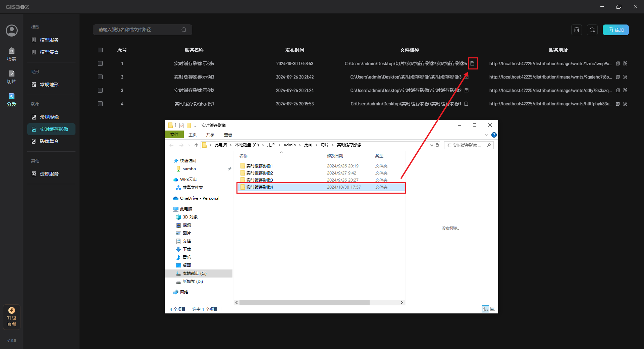Copy service address of 实时缓存影像示例1
The width and height of the screenshot is (644, 349).
coord(618,104)
